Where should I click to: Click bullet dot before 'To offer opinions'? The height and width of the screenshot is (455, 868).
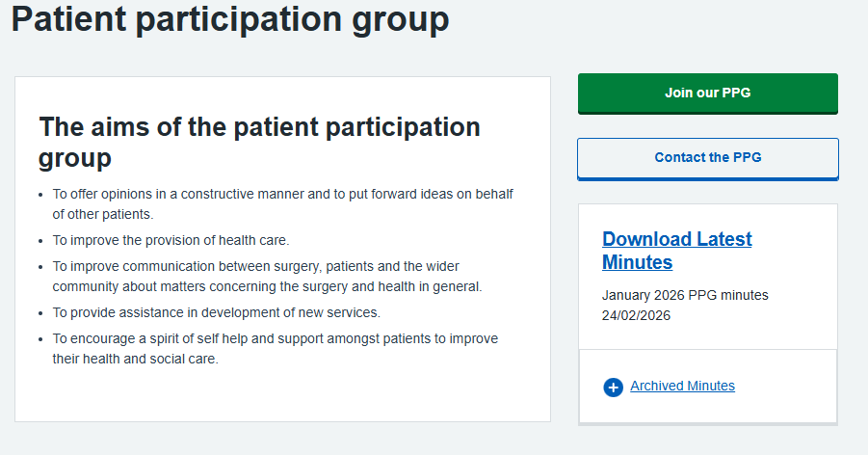(40, 195)
